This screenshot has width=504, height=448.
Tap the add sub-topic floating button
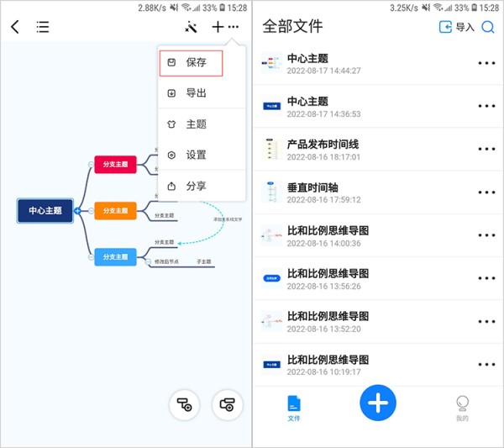click(x=184, y=404)
